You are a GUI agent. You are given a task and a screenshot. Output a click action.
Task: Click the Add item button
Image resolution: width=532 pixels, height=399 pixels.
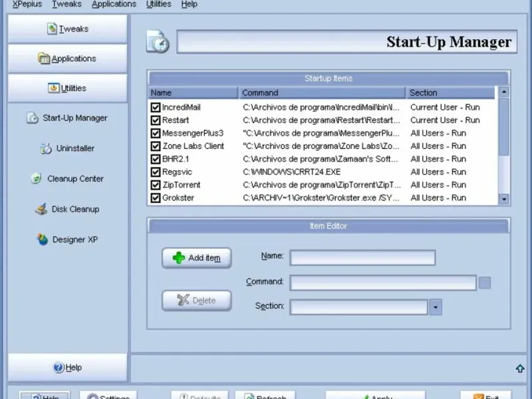point(197,258)
